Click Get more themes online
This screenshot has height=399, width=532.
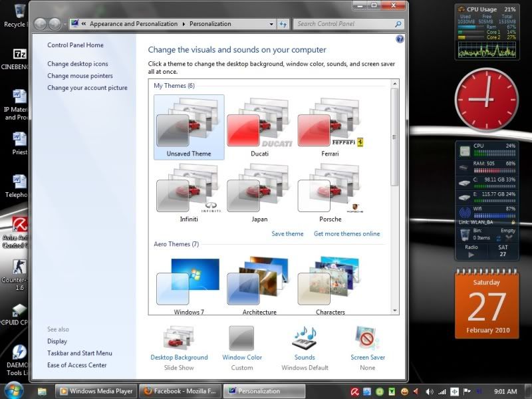(x=346, y=234)
